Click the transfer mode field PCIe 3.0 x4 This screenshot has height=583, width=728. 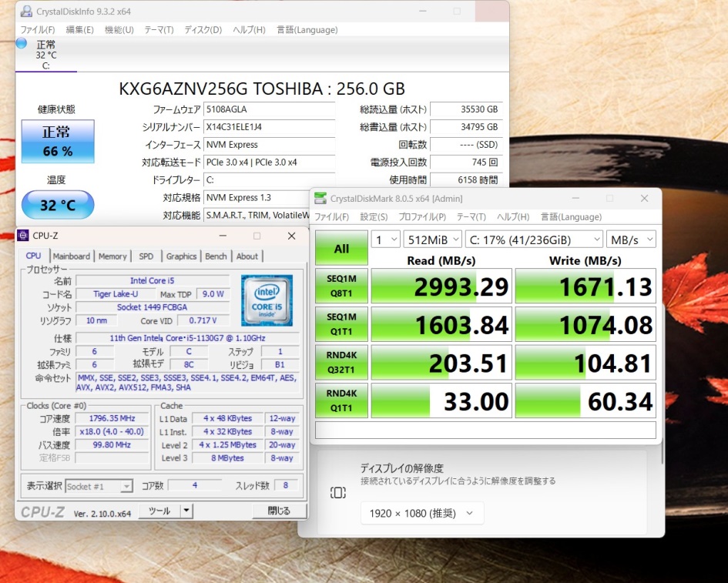pos(270,163)
